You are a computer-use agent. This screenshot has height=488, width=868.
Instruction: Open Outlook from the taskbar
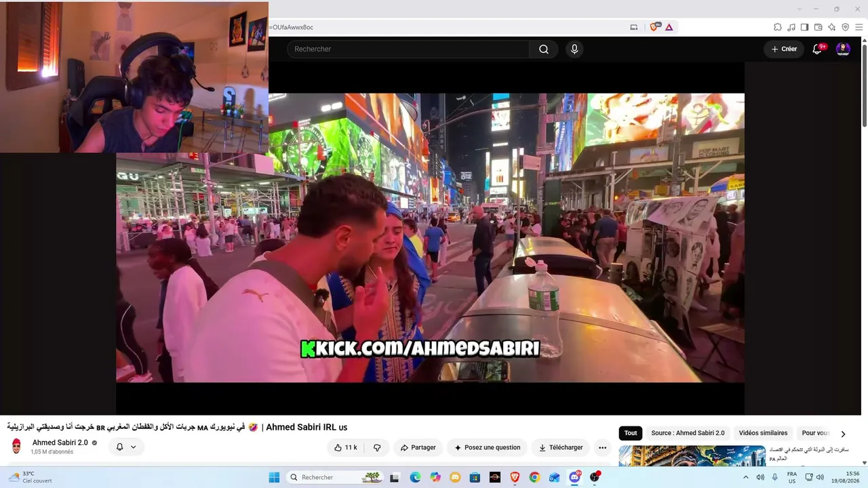(554, 477)
